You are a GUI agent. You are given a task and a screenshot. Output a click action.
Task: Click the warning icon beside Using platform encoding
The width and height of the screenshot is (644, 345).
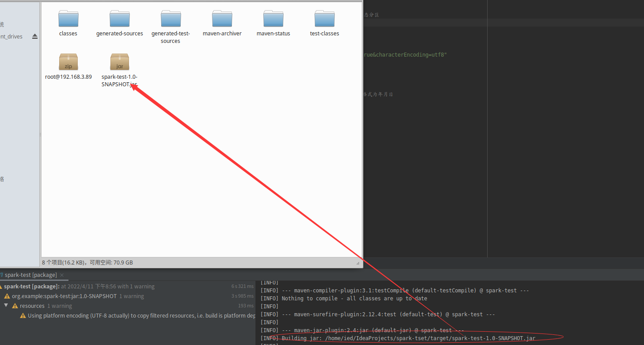pyautogui.click(x=23, y=316)
